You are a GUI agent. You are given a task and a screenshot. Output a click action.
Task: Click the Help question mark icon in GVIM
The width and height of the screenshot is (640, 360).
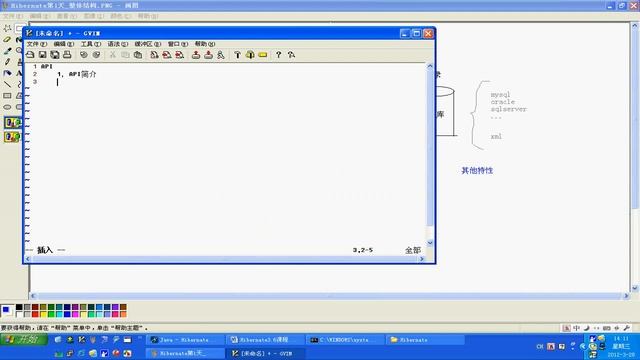tap(278, 55)
